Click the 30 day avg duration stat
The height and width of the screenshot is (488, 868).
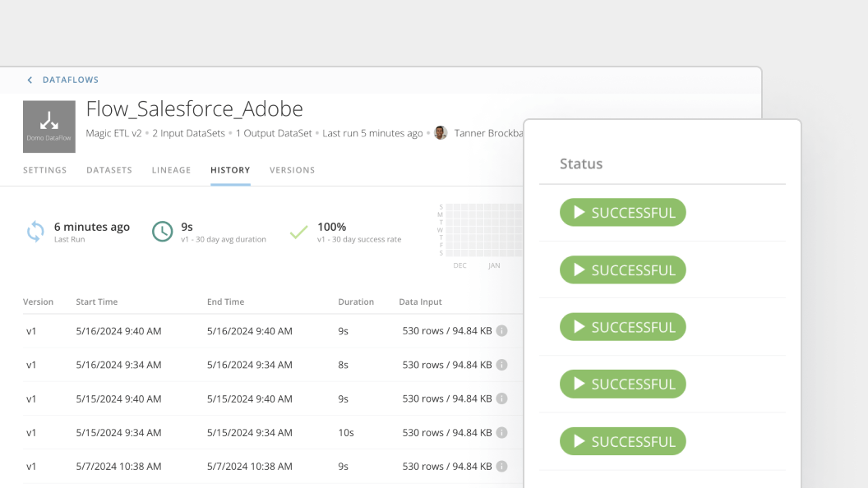pyautogui.click(x=223, y=232)
